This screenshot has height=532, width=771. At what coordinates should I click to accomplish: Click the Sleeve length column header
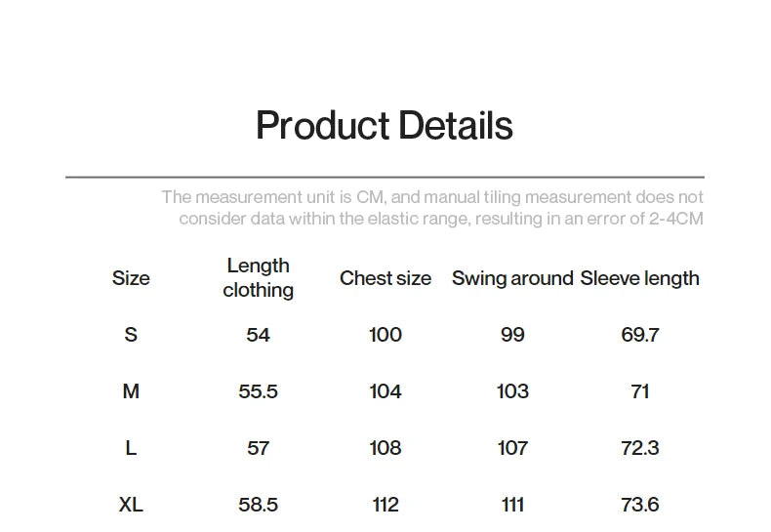(x=639, y=278)
